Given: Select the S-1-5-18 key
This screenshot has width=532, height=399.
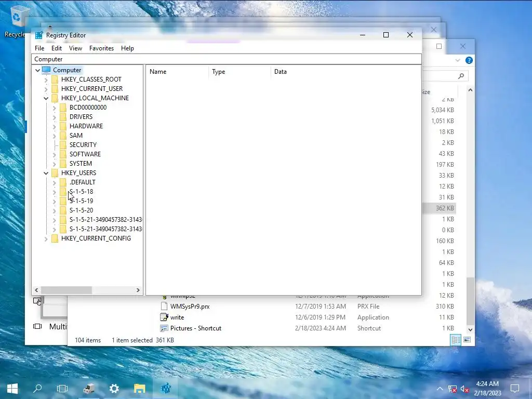Looking at the screenshot, I should [81, 191].
